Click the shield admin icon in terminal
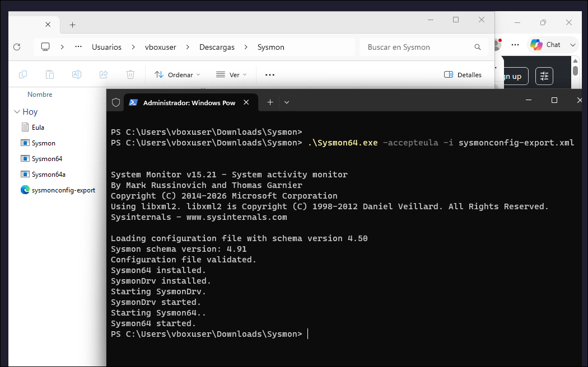588x367 pixels. point(116,102)
